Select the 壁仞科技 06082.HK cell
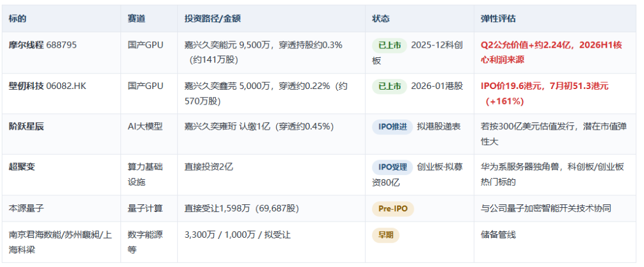644x267 pixels. point(61,93)
